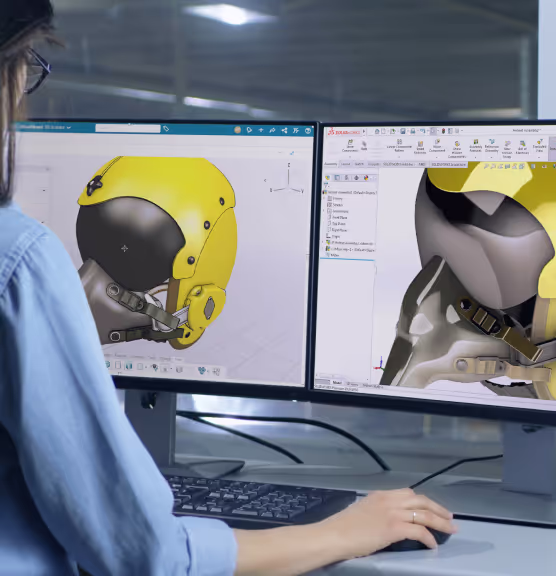Select Front Plane in the feature tree
The width and height of the screenshot is (556, 576).
pos(337,217)
